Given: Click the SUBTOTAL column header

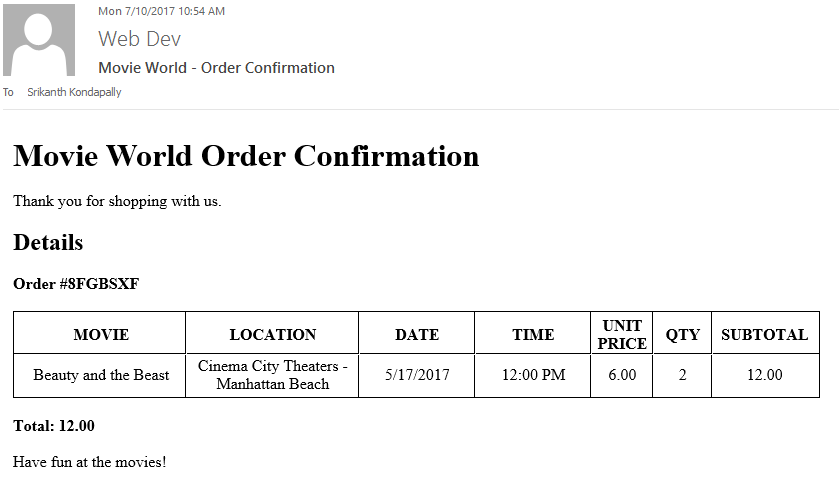Looking at the screenshot, I should [x=765, y=333].
